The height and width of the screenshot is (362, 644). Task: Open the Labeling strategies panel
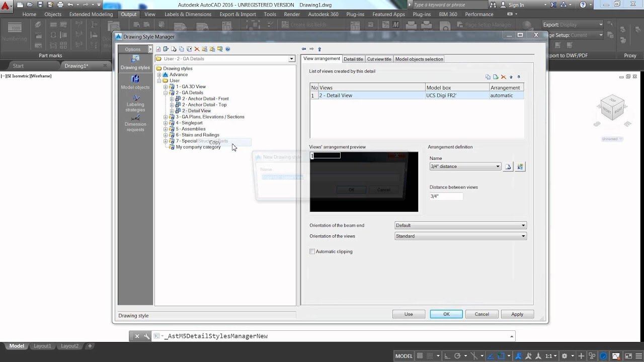pyautogui.click(x=135, y=103)
